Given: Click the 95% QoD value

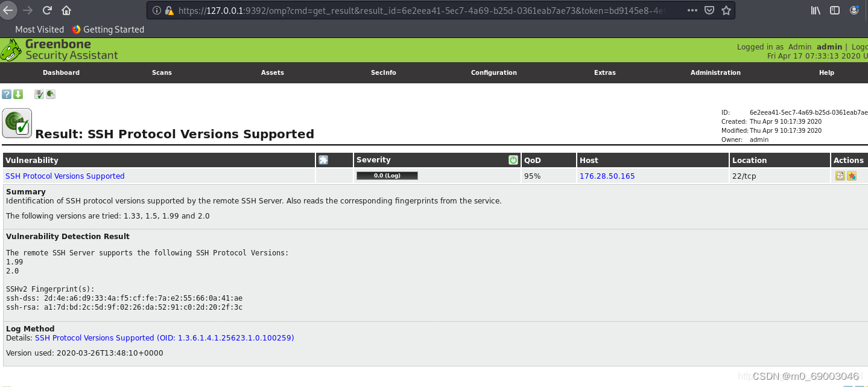Looking at the screenshot, I should point(533,176).
